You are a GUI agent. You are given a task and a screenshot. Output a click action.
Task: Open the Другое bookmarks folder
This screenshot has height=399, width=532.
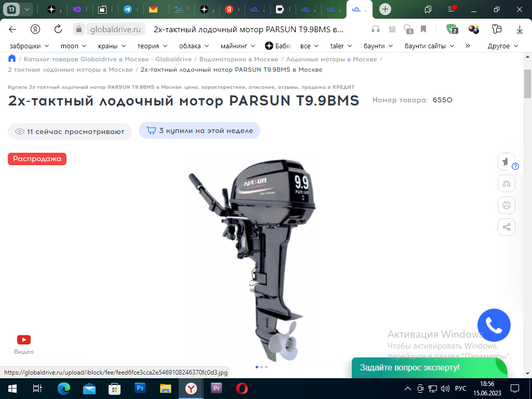click(502, 46)
